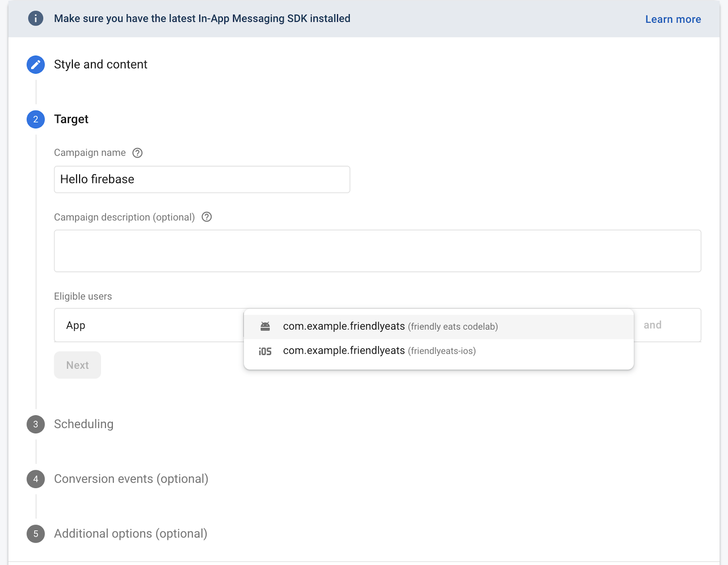Click the pencil icon for Style and content
Image resolution: width=728 pixels, height=565 pixels.
[x=35, y=65]
